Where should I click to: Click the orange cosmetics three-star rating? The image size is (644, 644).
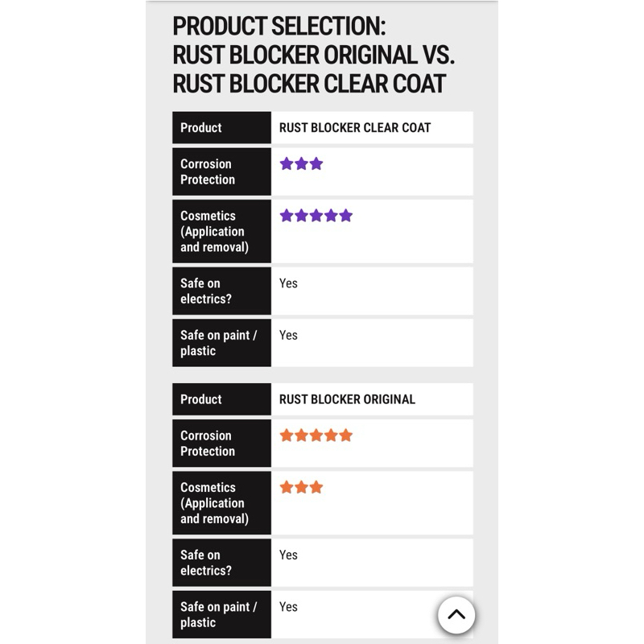[x=301, y=487]
